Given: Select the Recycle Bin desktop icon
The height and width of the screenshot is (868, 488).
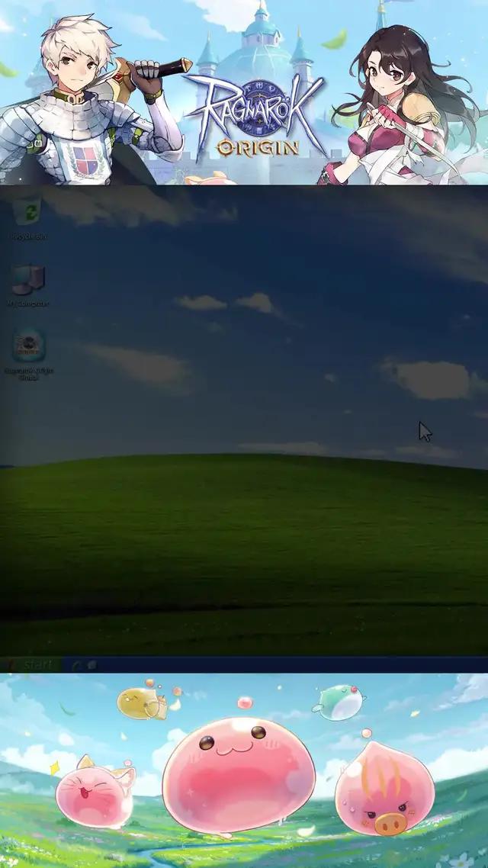Looking at the screenshot, I should pyautogui.click(x=28, y=212).
